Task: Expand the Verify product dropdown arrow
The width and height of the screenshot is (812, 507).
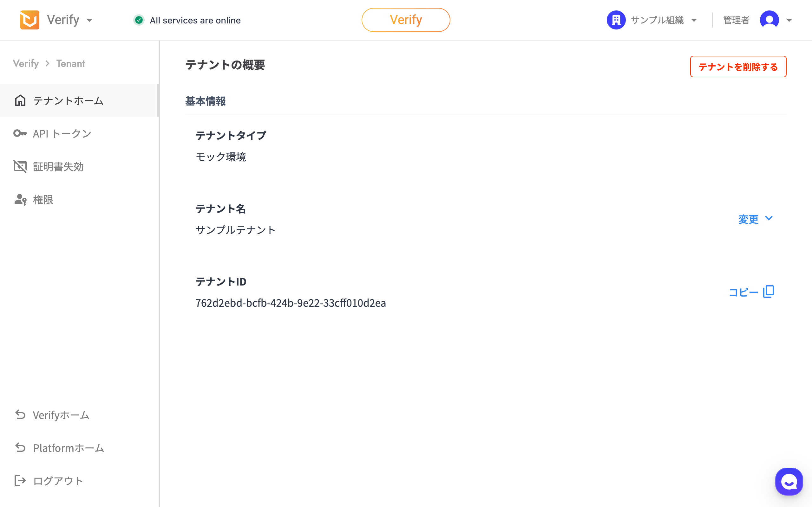Action: coord(89,20)
